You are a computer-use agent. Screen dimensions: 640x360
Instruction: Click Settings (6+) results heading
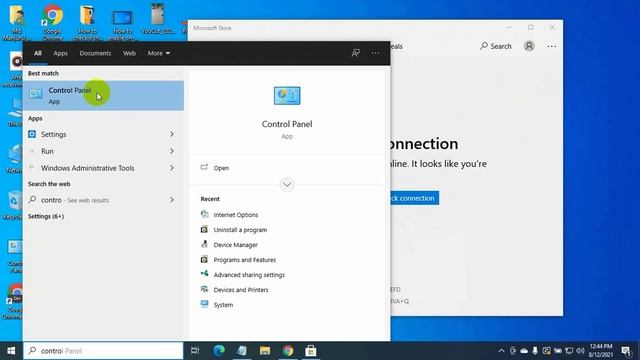click(x=46, y=216)
